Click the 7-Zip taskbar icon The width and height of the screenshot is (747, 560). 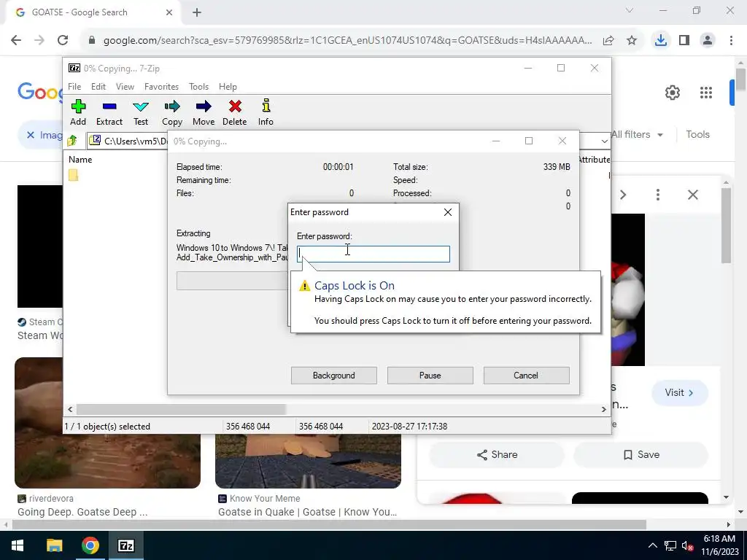point(125,545)
